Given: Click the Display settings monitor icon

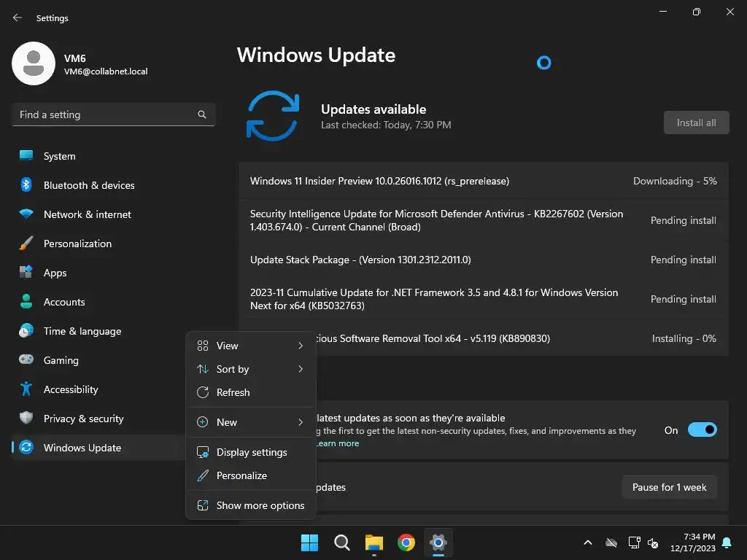Looking at the screenshot, I should coord(203,452).
